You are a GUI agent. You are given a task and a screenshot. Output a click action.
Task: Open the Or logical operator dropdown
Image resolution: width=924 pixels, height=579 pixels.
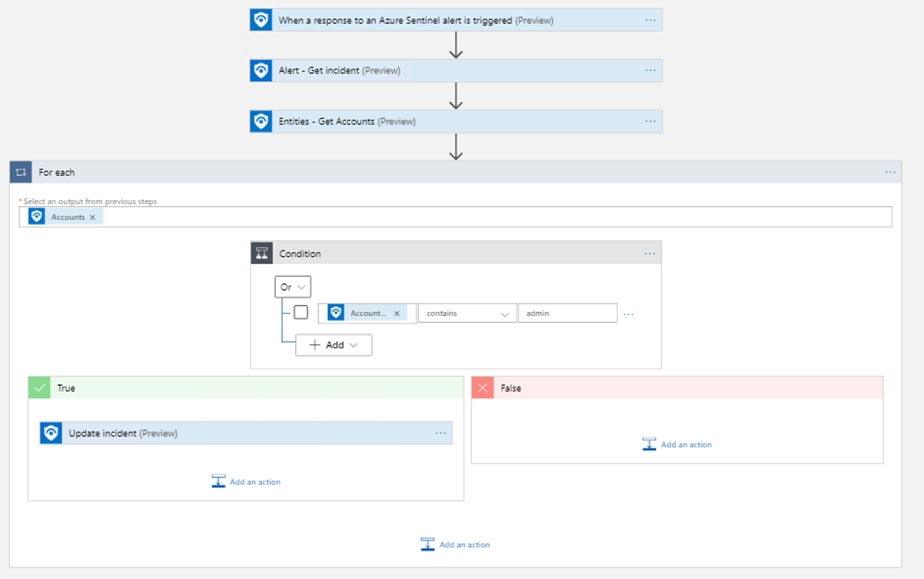293,287
